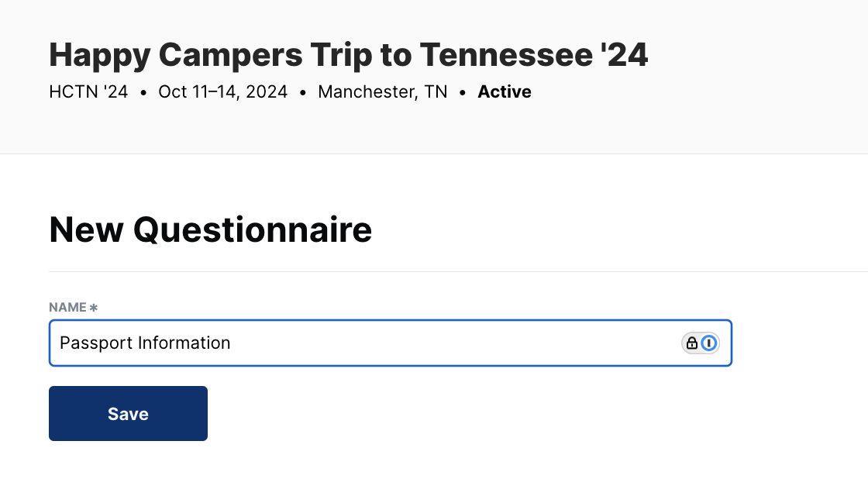Screen dimensions: 868x479
Task: Click the bullet between date and location
Action: tap(303, 93)
